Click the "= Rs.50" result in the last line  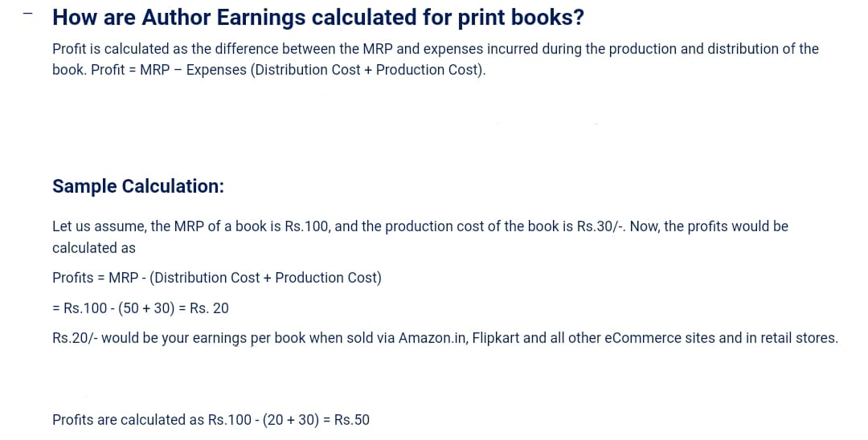(x=346, y=420)
